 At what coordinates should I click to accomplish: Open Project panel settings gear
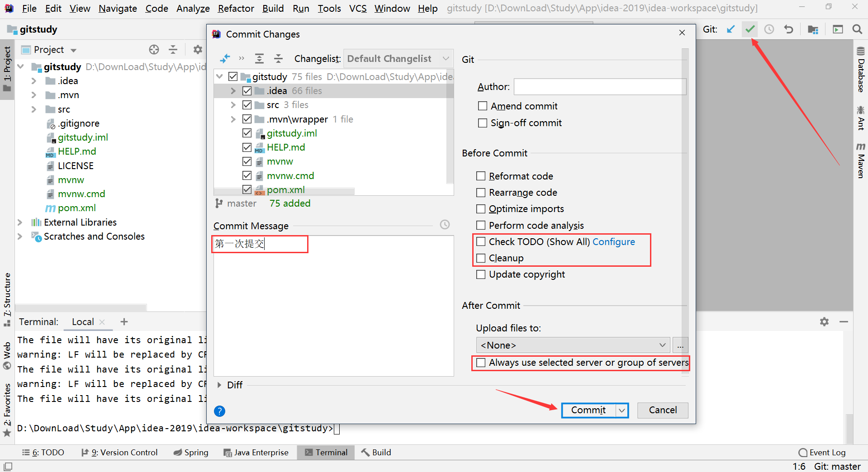point(198,50)
